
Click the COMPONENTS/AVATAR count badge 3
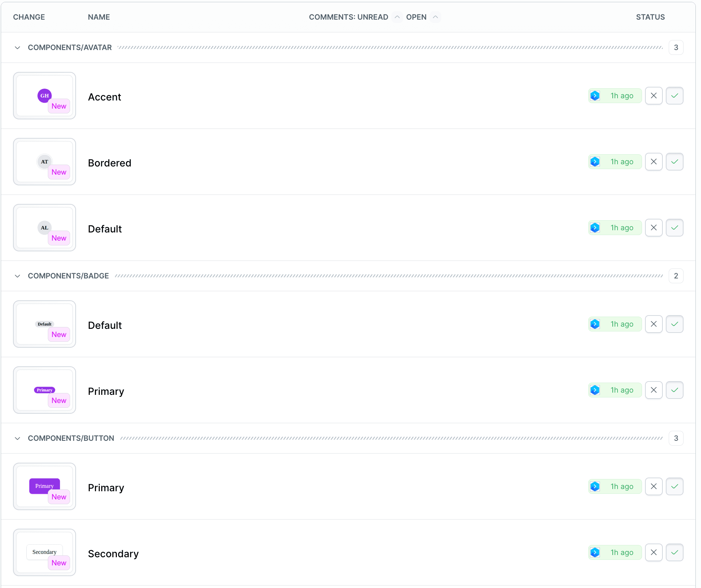(676, 47)
